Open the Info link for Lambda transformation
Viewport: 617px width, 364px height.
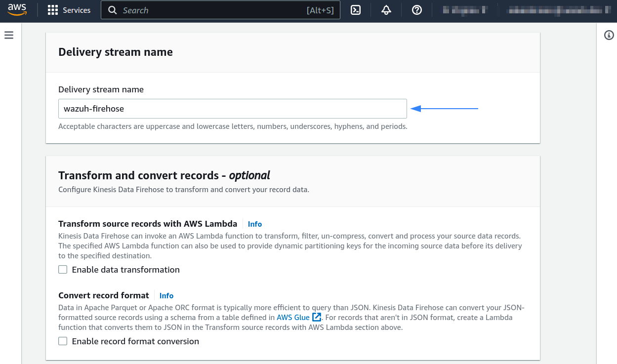pyautogui.click(x=255, y=224)
